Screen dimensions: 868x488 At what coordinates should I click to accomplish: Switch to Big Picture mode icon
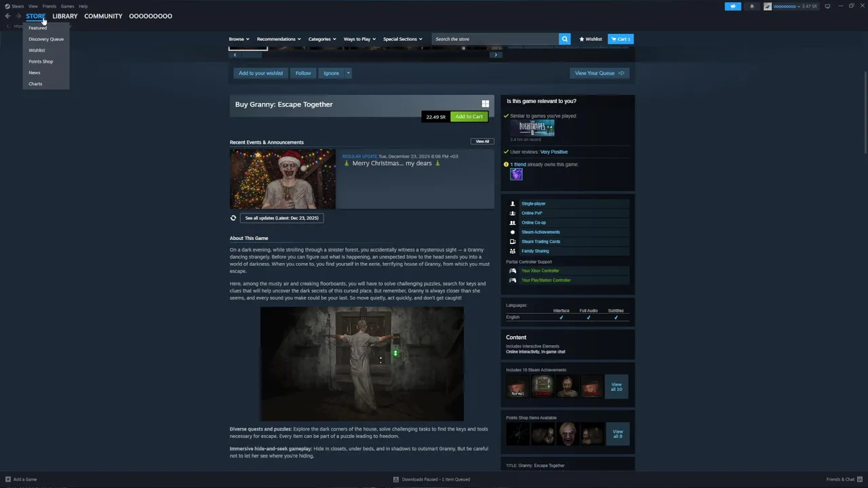827,6
